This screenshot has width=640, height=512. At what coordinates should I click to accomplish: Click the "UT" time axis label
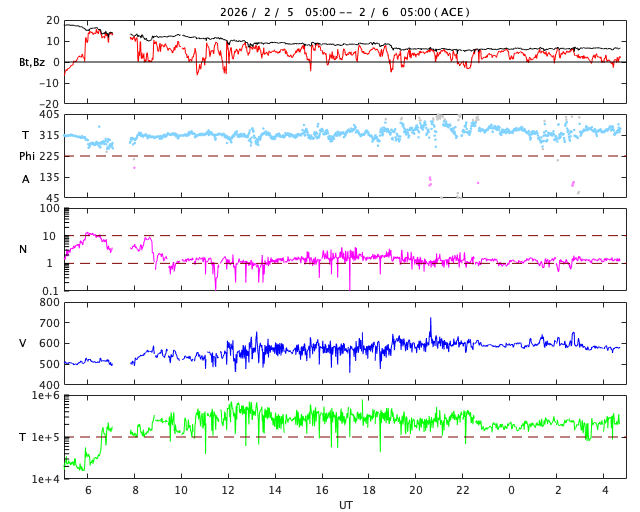click(345, 505)
